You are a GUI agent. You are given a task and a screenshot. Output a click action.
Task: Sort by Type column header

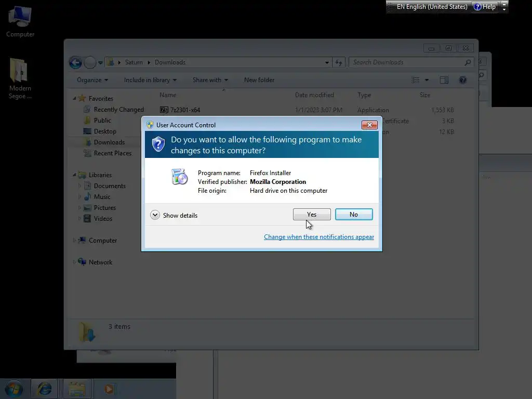click(364, 95)
